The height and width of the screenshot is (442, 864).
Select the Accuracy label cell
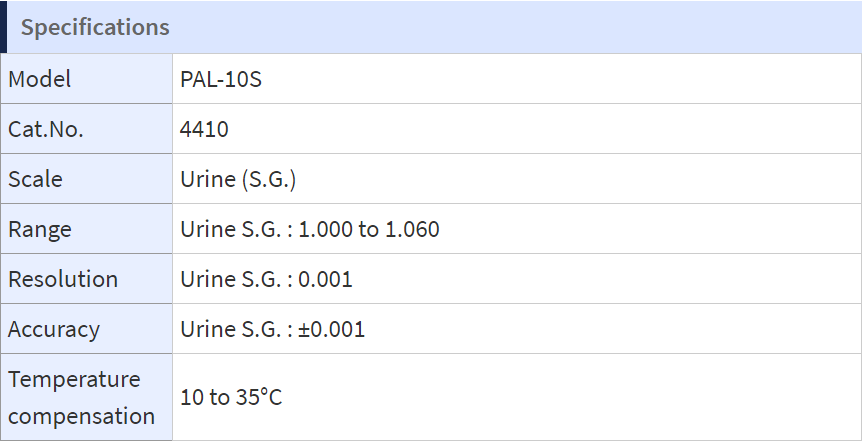point(87,329)
